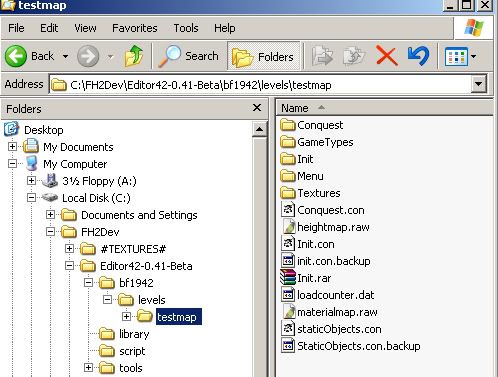Collapse the FH2Dev tree node
498x377 pixels.
tap(50, 231)
